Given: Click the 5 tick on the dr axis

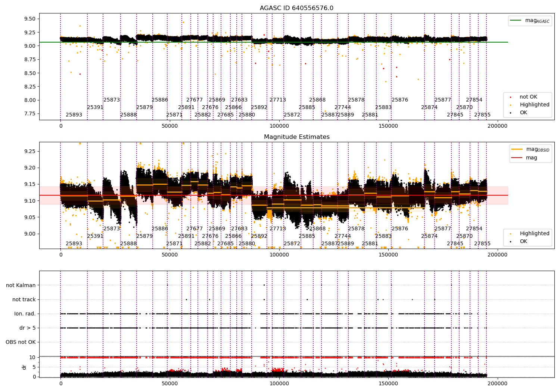Looking at the screenshot, I should (x=34, y=367).
